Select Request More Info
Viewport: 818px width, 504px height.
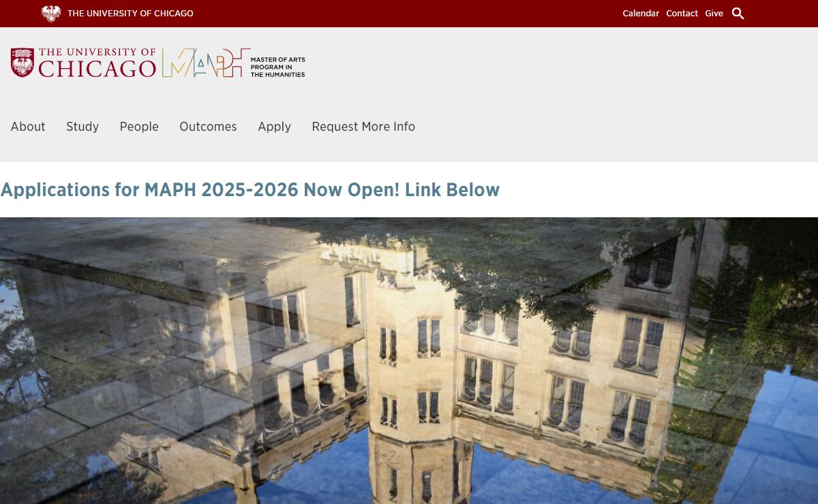point(363,127)
